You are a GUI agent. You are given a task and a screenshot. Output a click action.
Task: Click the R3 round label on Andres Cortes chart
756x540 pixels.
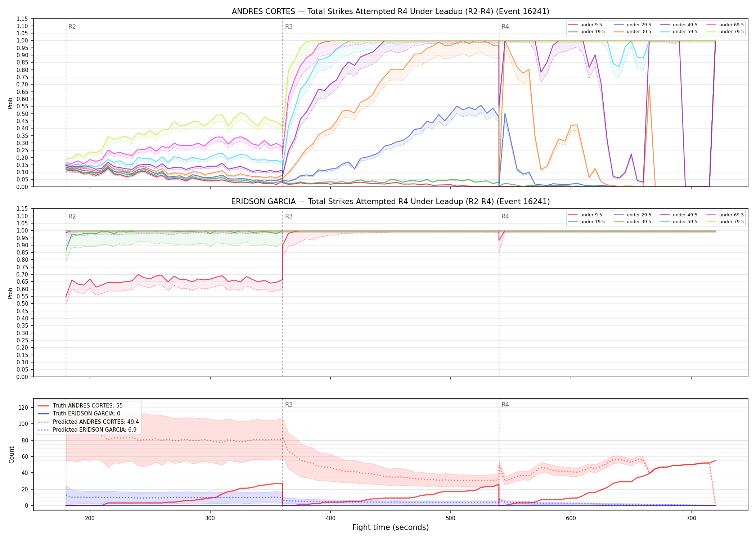[x=289, y=27]
